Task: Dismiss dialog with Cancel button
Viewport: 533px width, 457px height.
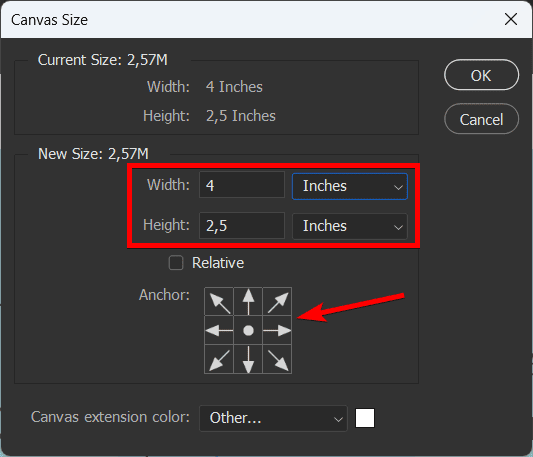Action: (481, 119)
